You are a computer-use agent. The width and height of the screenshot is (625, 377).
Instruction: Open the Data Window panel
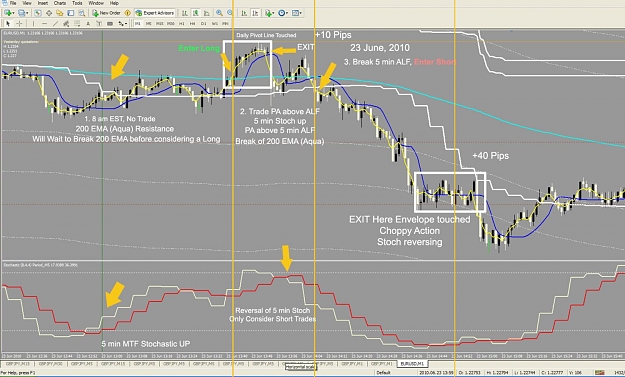point(49,13)
